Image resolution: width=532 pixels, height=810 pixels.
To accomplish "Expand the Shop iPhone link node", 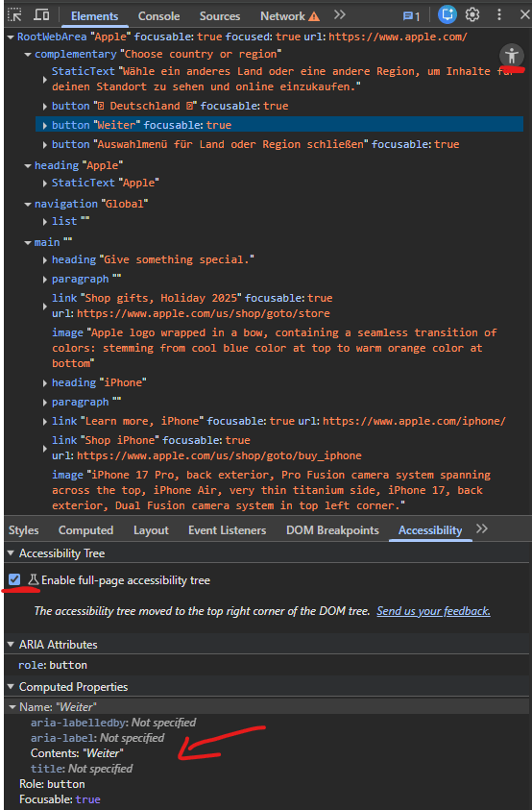I will (45, 448).
